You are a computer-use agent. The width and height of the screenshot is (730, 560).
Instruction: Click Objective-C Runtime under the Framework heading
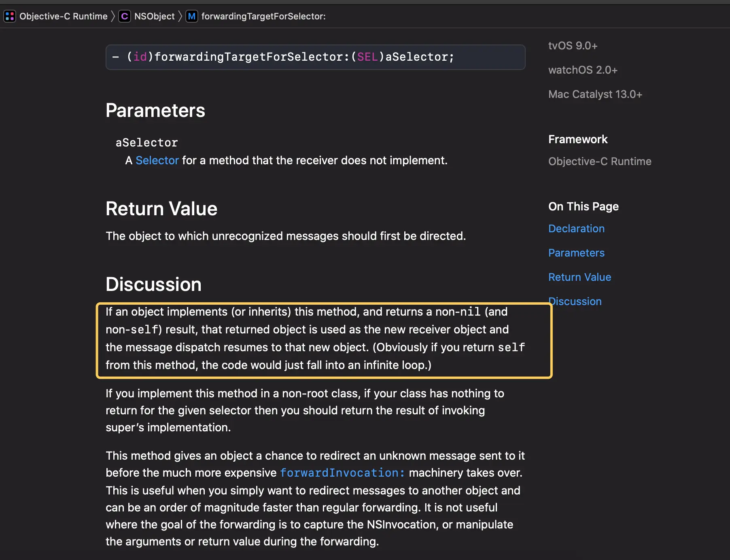point(600,161)
